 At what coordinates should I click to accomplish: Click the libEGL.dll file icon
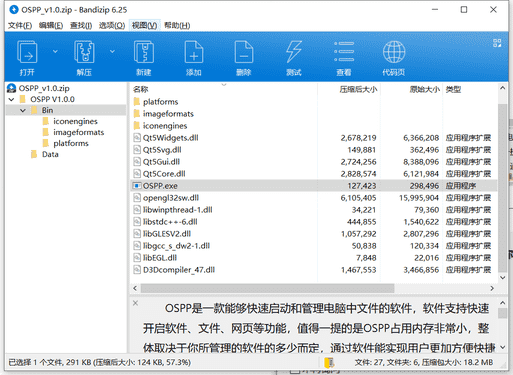click(x=137, y=257)
